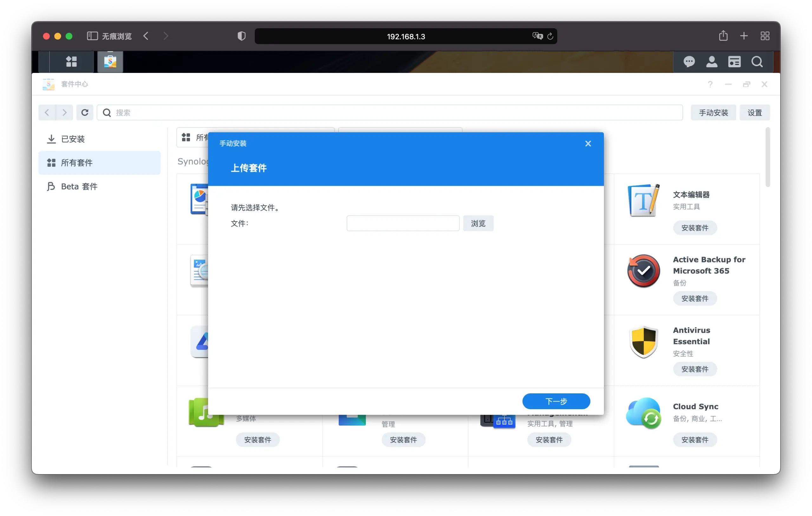Select Beta 套件 in sidebar
The width and height of the screenshot is (812, 516).
tap(100, 186)
